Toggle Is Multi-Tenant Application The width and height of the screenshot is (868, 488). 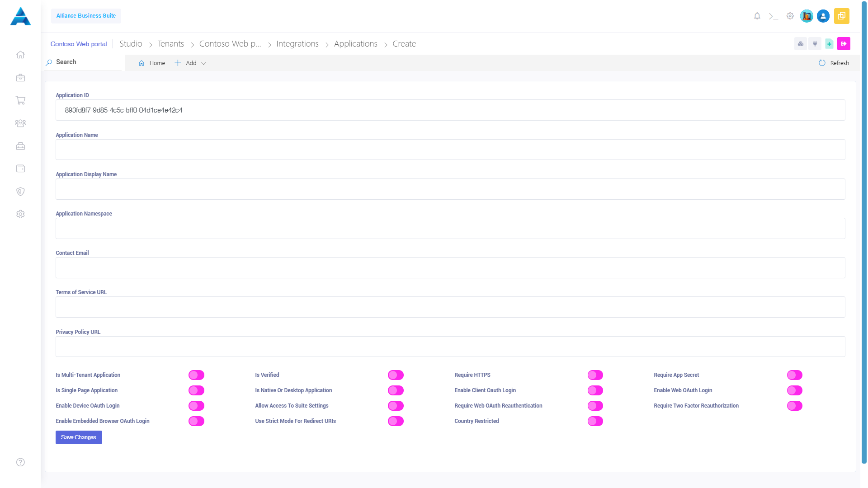point(196,375)
